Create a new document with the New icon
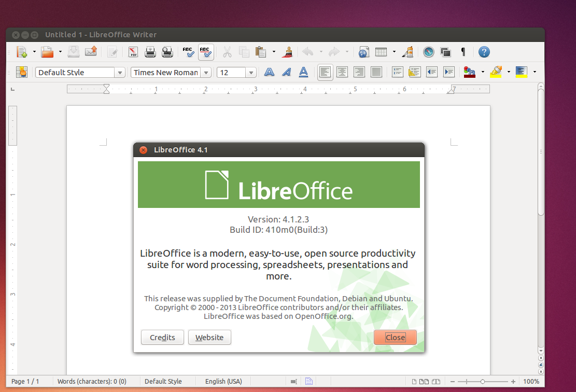 [22, 52]
